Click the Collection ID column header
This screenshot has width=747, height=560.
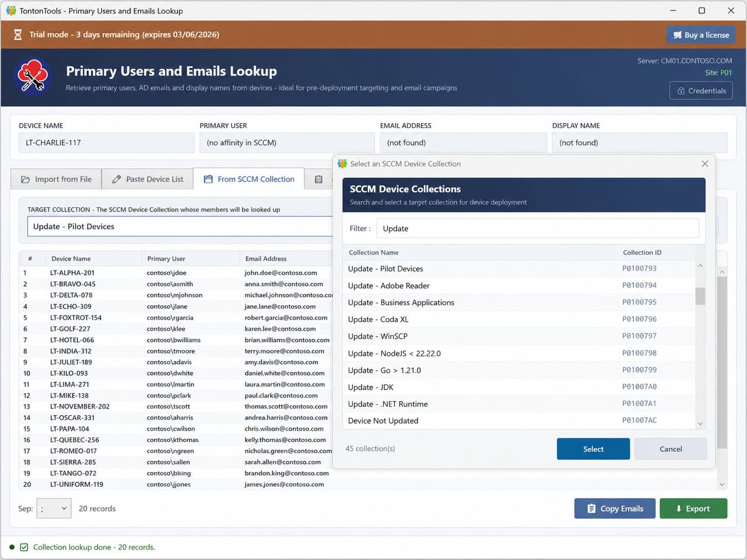(x=642, y=253)
